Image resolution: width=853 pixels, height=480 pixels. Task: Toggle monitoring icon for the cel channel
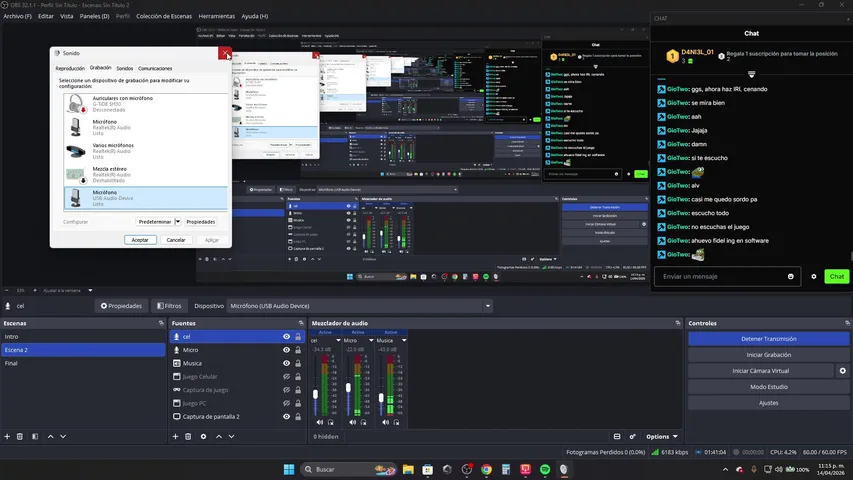click(330, 422)
